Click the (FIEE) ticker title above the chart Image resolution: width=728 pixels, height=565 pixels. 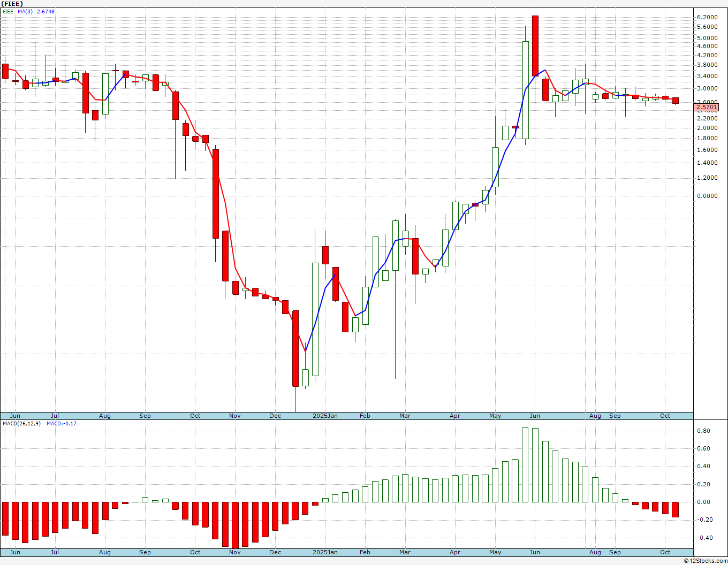12,4
